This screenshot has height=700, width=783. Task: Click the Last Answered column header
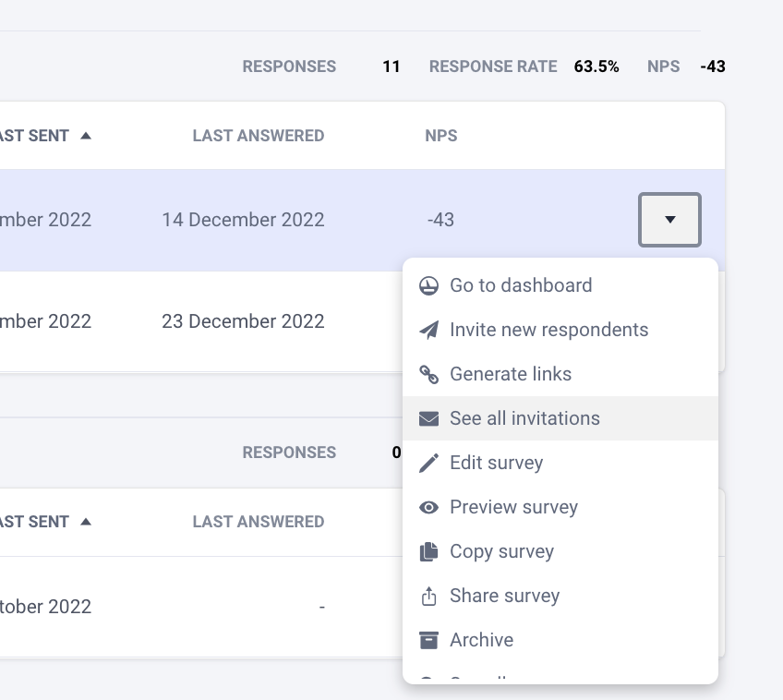[x=259, y=136]
